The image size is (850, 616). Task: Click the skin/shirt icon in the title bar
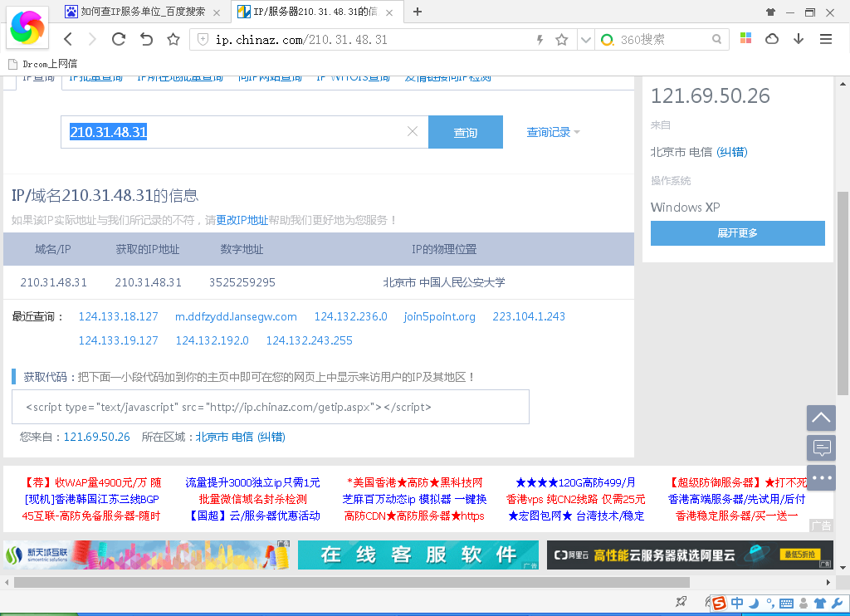click(x=771, y=12)
